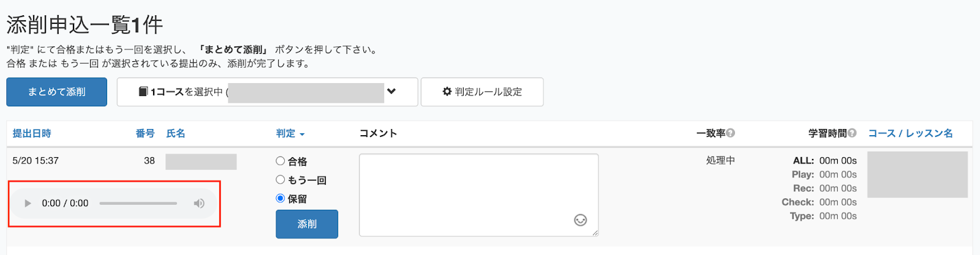The image size is (980, 255).
Task: Click help icon beside 一致率
Action: point(731,133)
